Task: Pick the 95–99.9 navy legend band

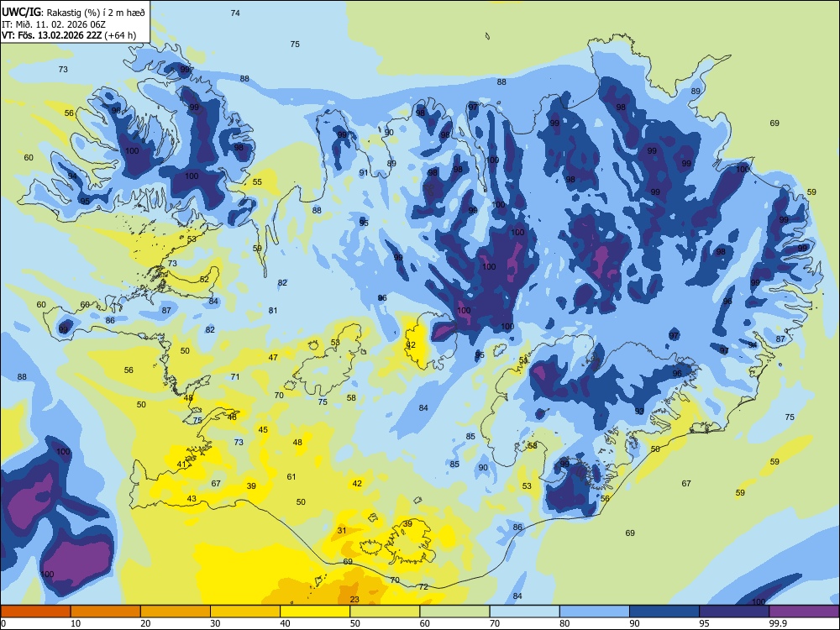Action: [x=734, y=612]
